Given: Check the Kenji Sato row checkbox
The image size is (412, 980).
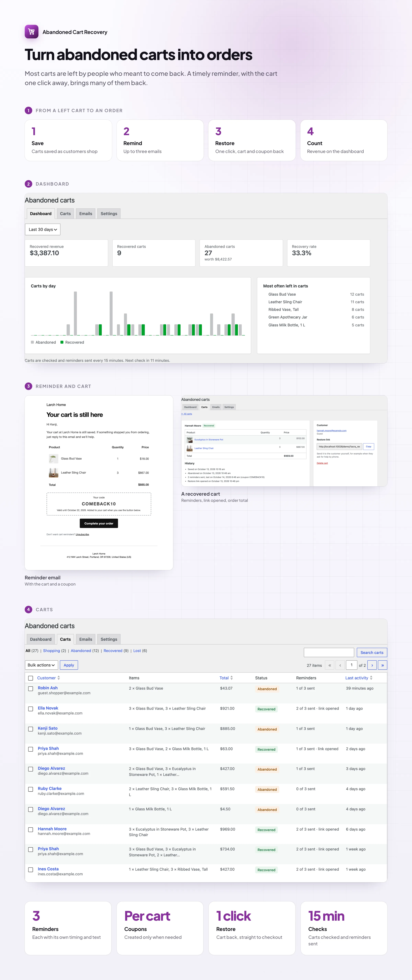Looking at the screenshot, I should point(30,729).
